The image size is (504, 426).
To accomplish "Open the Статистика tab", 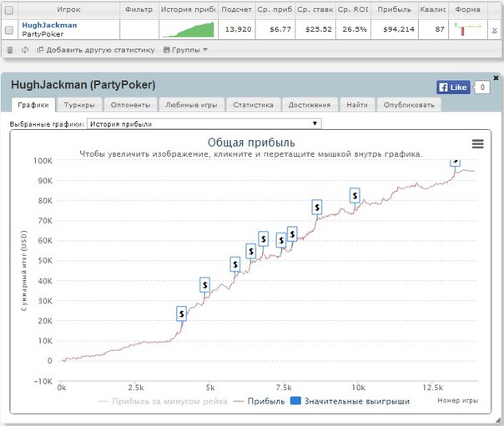I will [254, 105].
